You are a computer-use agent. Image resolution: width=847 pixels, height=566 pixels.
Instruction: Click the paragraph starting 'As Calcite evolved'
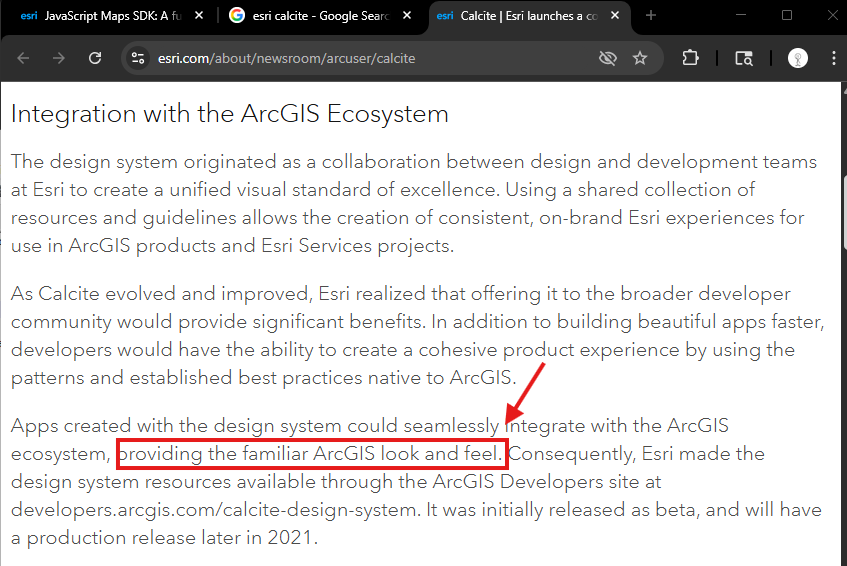point(418,335)
